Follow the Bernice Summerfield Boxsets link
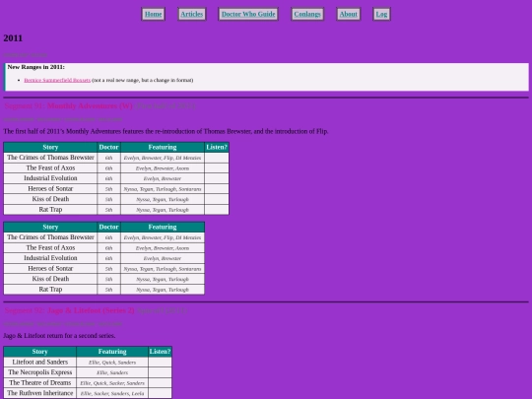 tap(57, 81)
